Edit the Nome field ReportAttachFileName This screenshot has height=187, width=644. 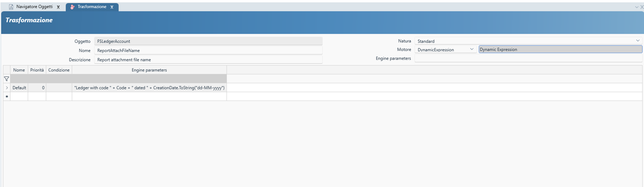point(208,50)
